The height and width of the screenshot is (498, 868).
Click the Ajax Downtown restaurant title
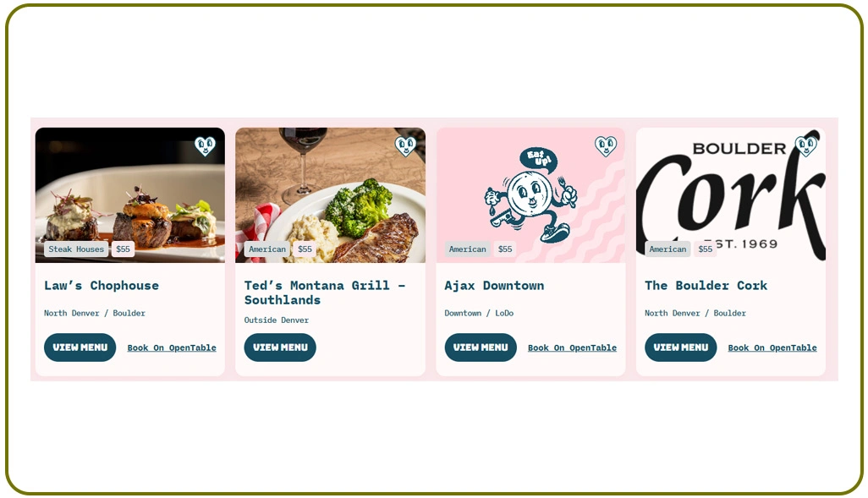pyautogui.click(x=494, y=286)
